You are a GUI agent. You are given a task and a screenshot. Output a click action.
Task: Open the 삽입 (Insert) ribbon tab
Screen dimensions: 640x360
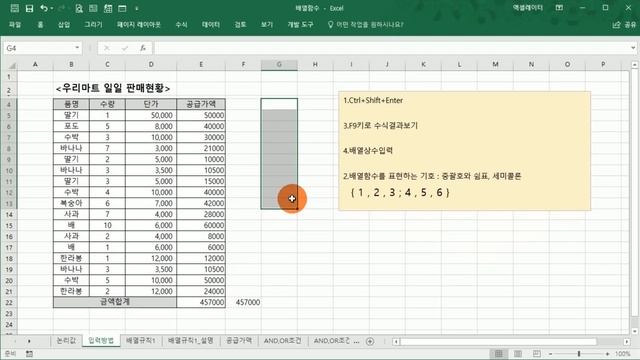click(x=64, y=24)
